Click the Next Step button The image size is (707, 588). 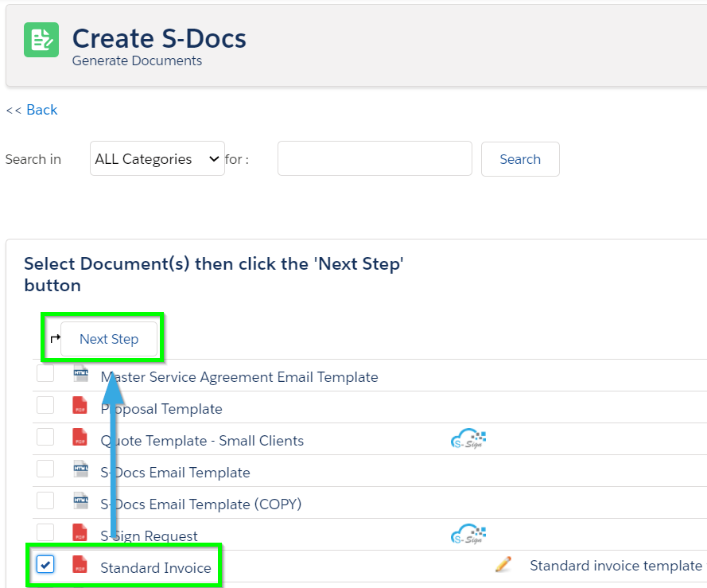[x=109, y=339]
